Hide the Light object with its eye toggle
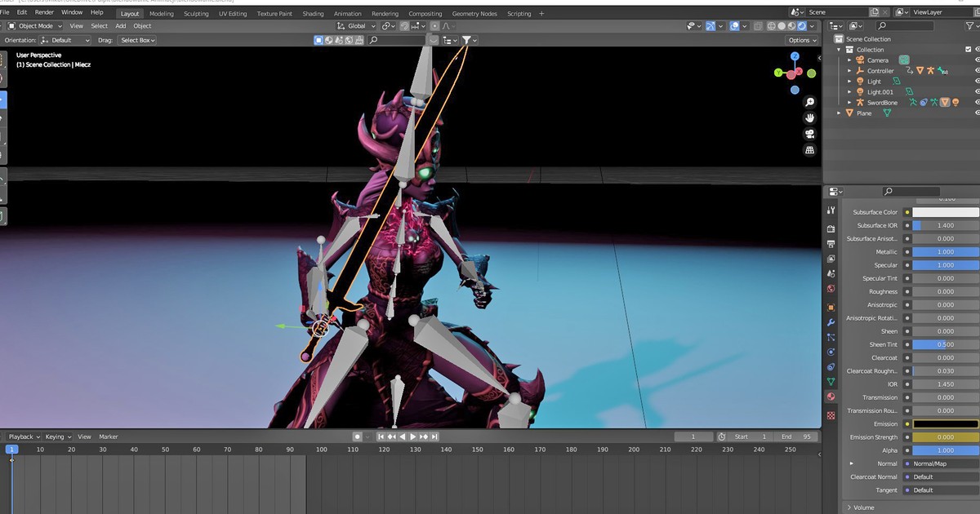Viewport: 980px width, 514px height. 978,82
